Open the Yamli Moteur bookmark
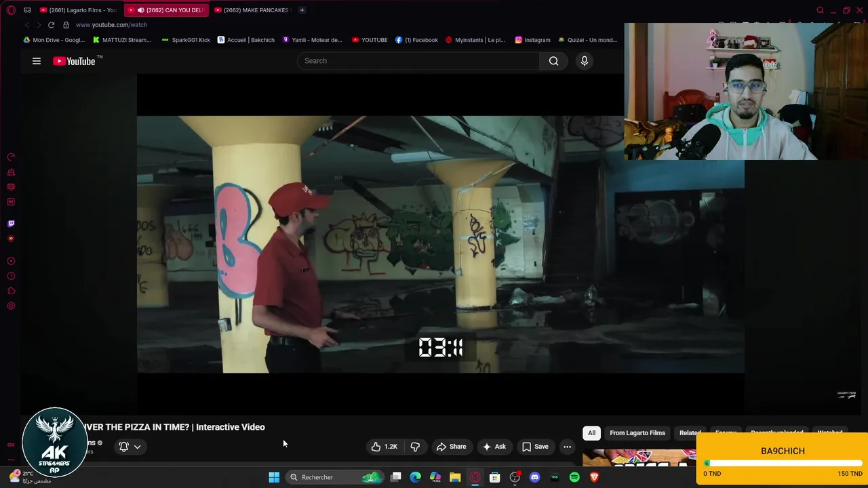 click(312, 40)
